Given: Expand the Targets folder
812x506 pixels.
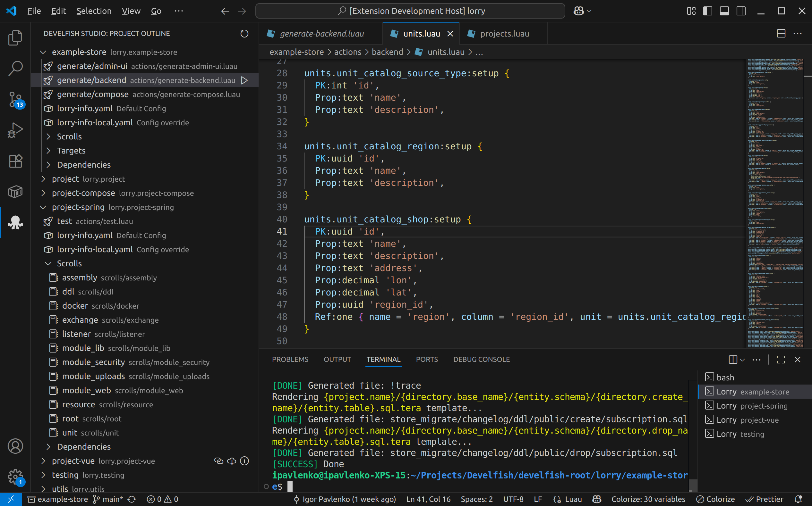Looking at the screenshot, I should point(48,151).
